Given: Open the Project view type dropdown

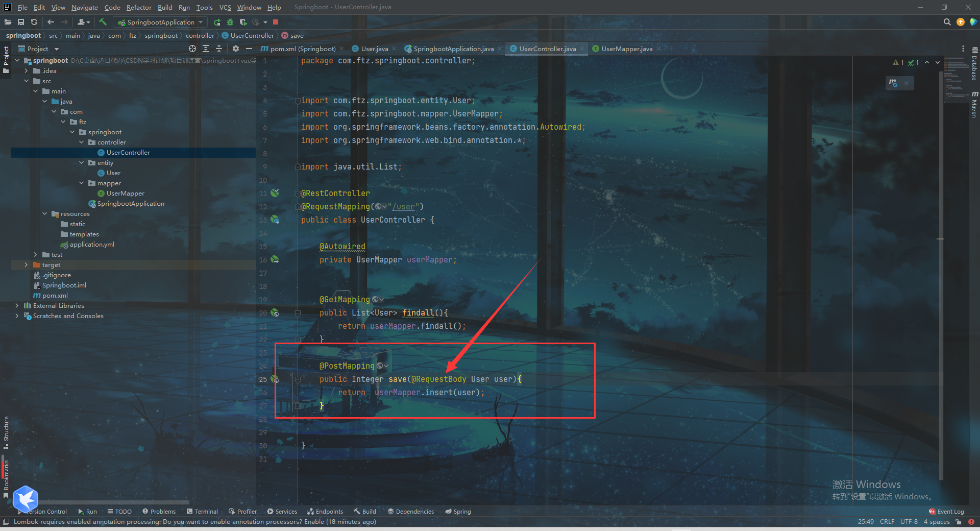Looking at the screenshot, I should pyautogui.click(x=38, y=49).
